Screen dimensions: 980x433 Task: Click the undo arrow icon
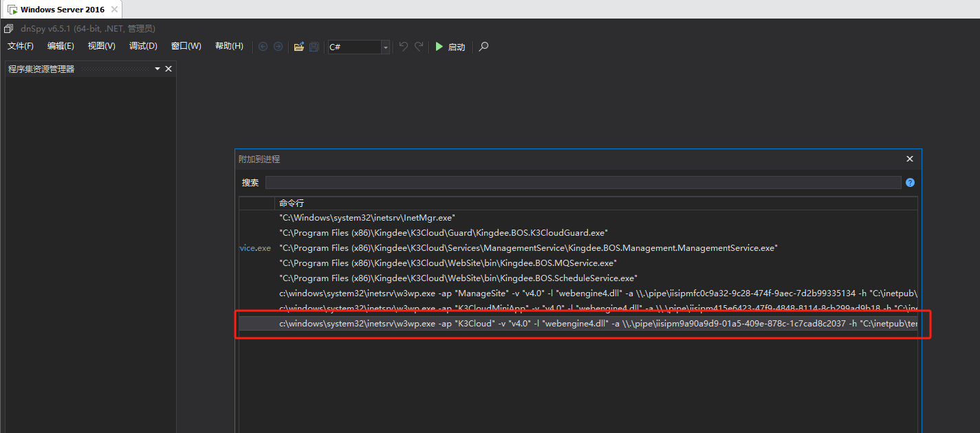pyautogui.click(x=404, y=47)
